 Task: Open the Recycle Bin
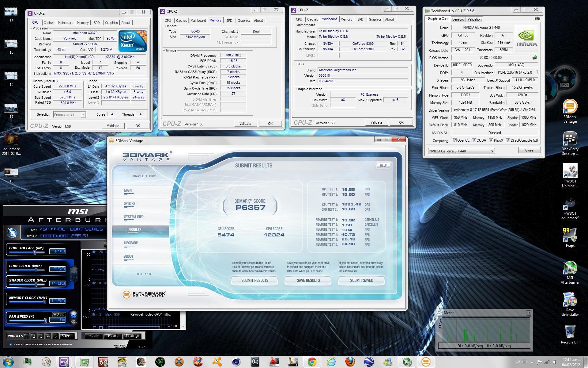pos(570,334)
